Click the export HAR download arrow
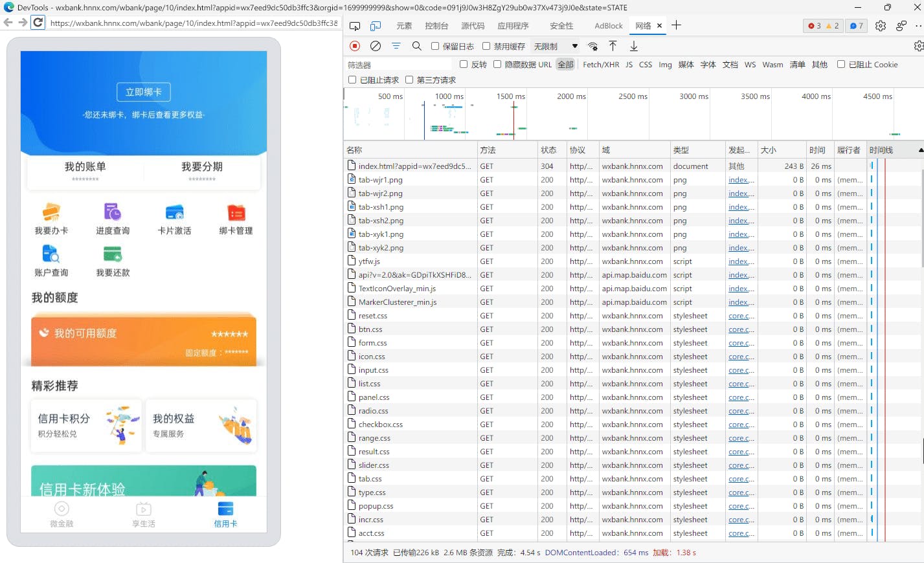 [634, 46]
